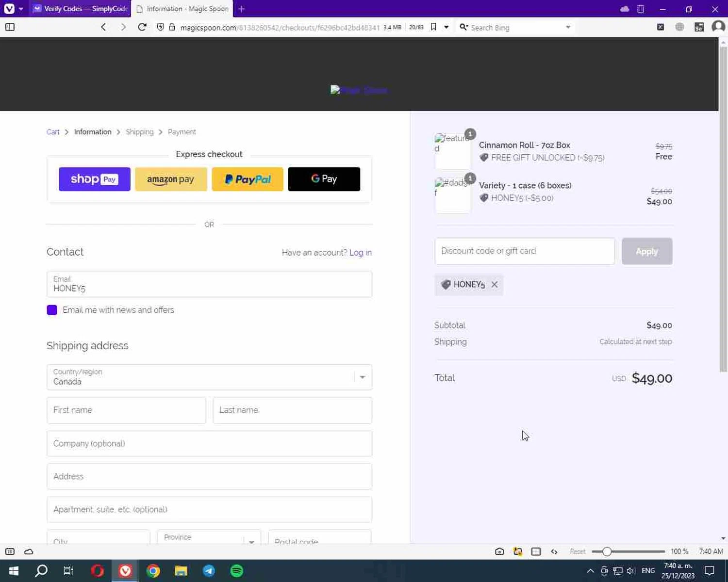Show hidden system tray icons
This screenshot has width=728, height=582.
coord(590,571)
